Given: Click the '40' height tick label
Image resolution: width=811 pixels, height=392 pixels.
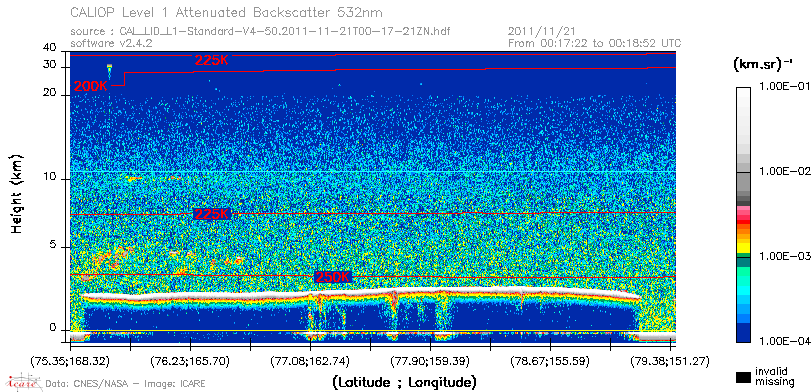Looking at the screenshot, I should point(50,48).
